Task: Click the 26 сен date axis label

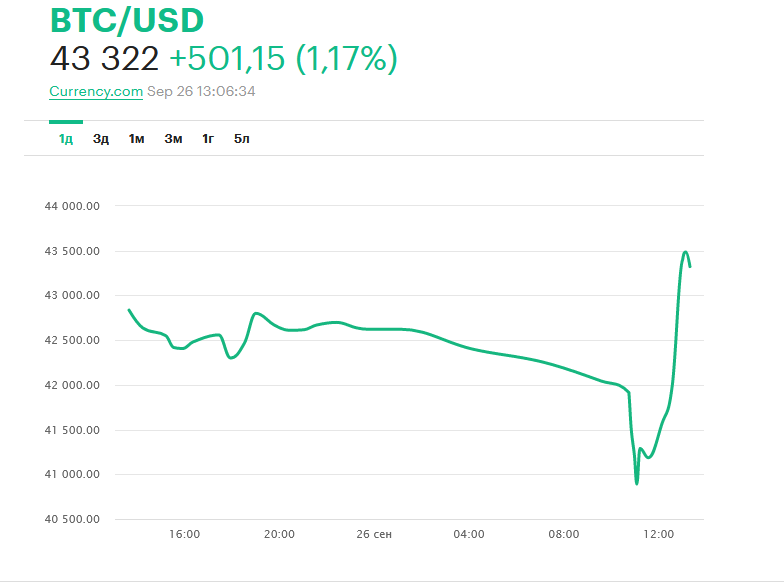Action: click(x=374, y=535)
